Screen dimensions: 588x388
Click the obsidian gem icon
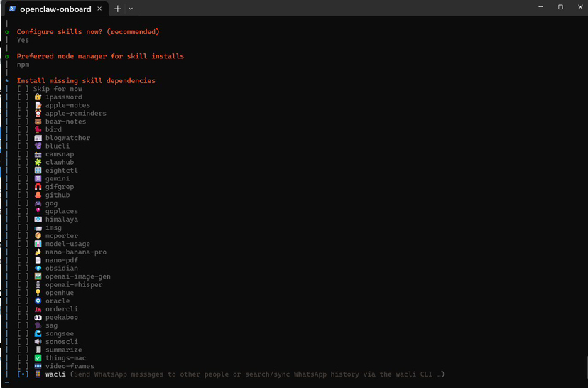click(38, 269)
